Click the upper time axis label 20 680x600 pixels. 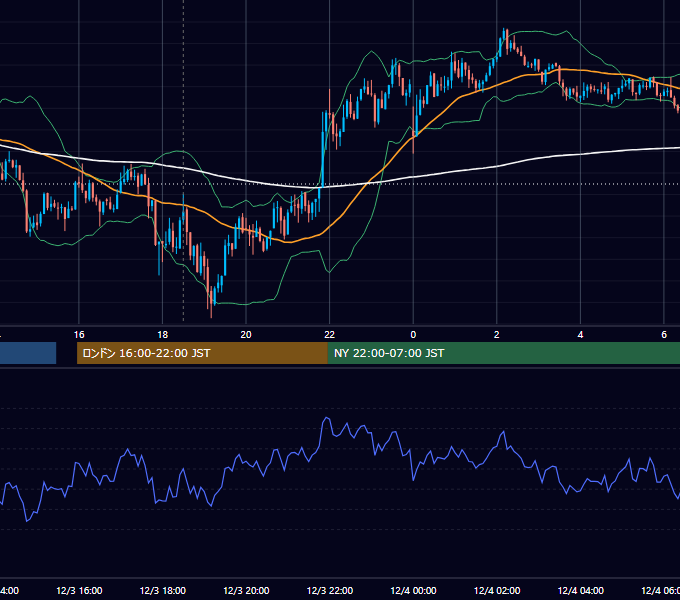pyautogui.click(x=246, y=335)
